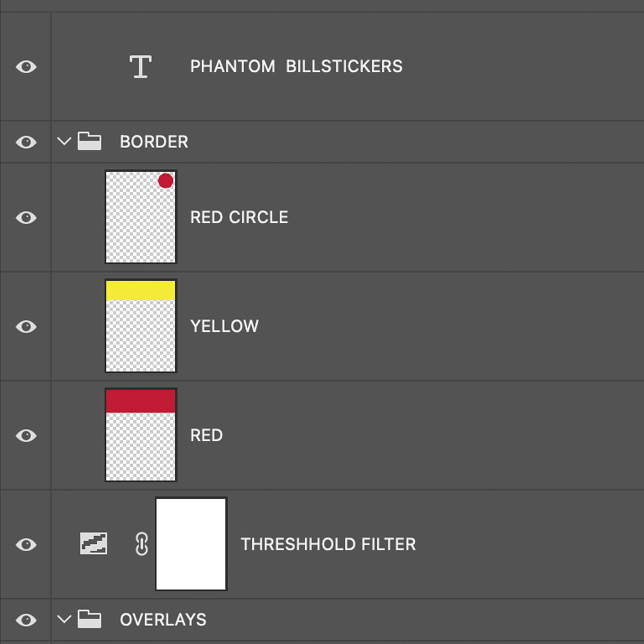Click the text layer T icon
This screenshot has height=644, width=644.
click(x=141, y=67)
